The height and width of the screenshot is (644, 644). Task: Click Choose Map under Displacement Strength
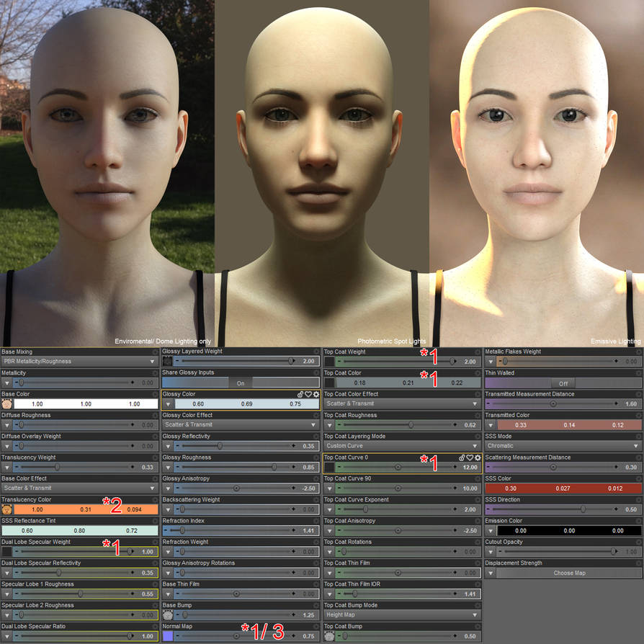[x=568, y=573]
